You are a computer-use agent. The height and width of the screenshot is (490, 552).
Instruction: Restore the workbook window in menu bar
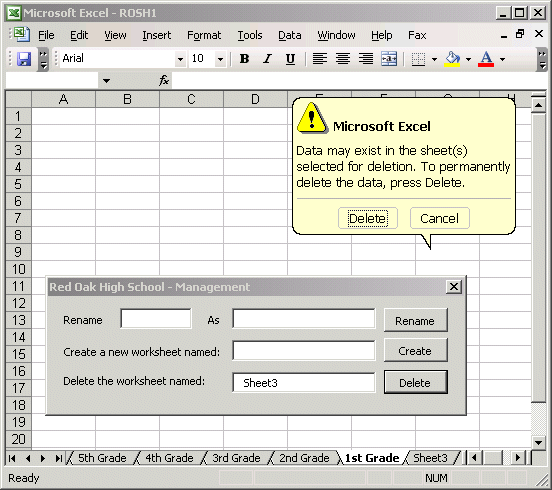pyautogui.click(x=520, y=34)
